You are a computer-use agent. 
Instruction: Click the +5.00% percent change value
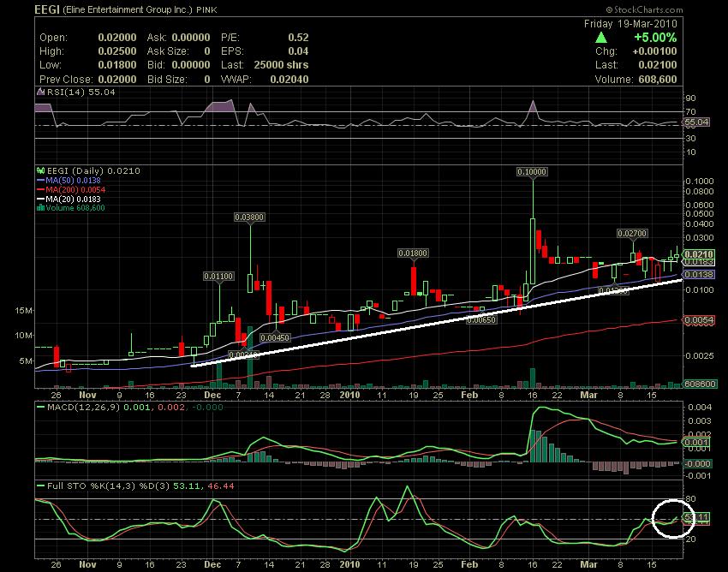(x=655, y=37)
